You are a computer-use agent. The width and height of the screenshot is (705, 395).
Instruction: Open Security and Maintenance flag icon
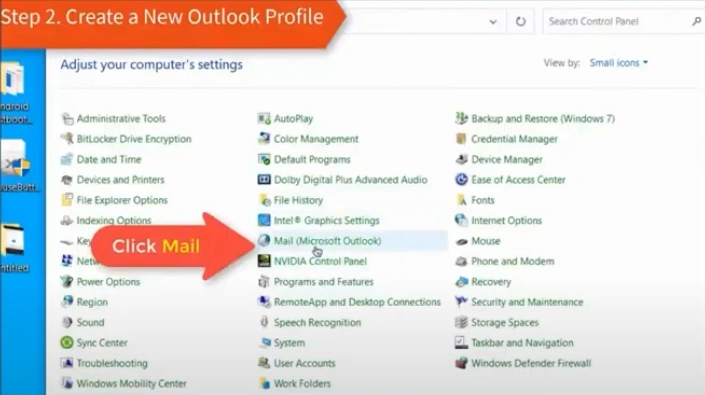pos(461,302)
